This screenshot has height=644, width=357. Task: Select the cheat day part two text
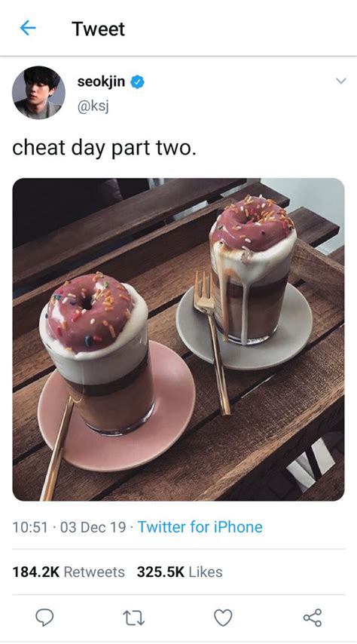(x=104, y=149)
